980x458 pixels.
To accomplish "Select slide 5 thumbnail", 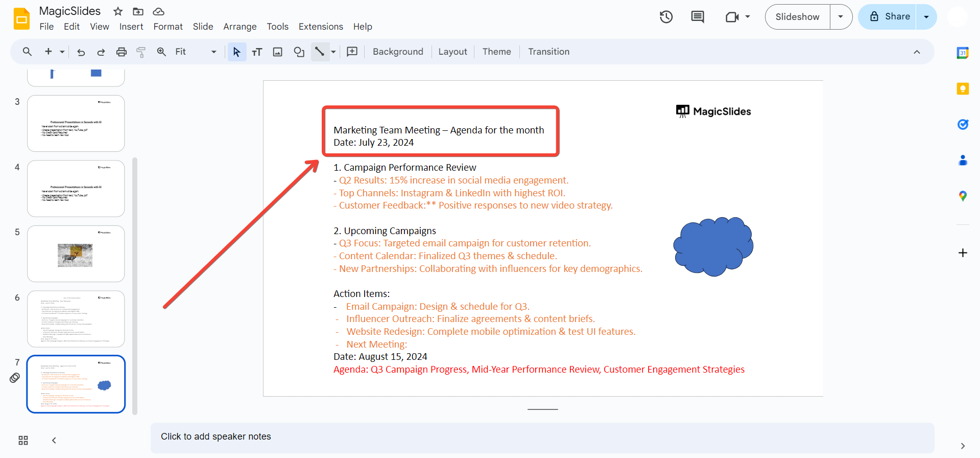I will 76,254.
